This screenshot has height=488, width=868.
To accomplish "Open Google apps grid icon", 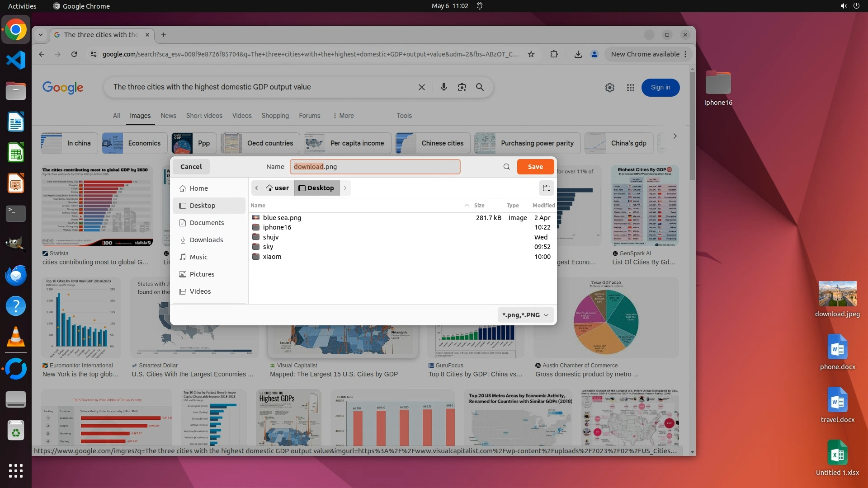I will coord(630,88).
